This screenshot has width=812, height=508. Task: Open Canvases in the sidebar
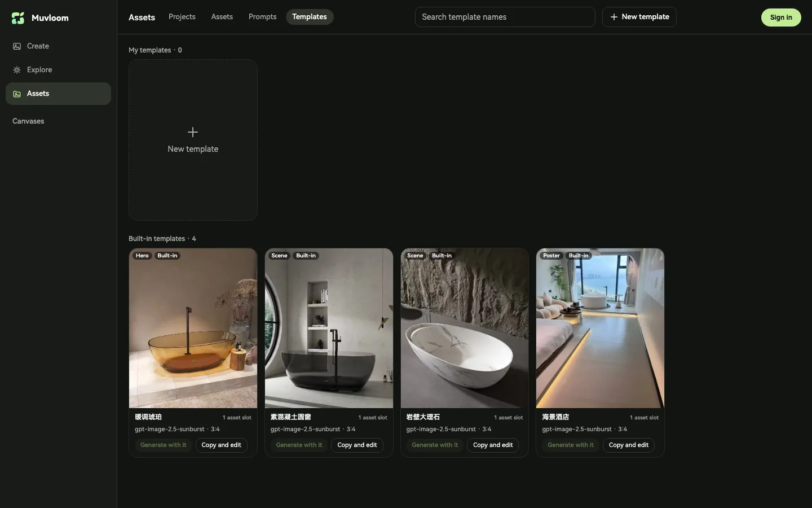tap(28, 121)
